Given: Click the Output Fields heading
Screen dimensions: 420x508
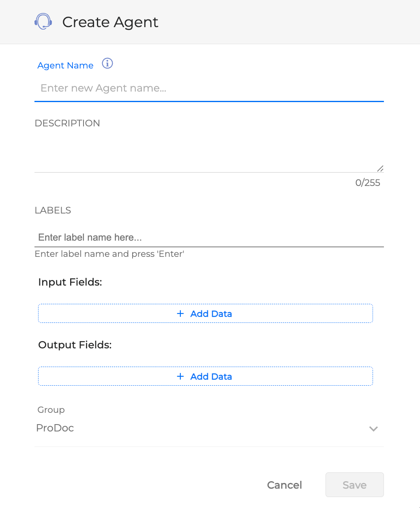Looking at the screenshot, I should point(75,345).
